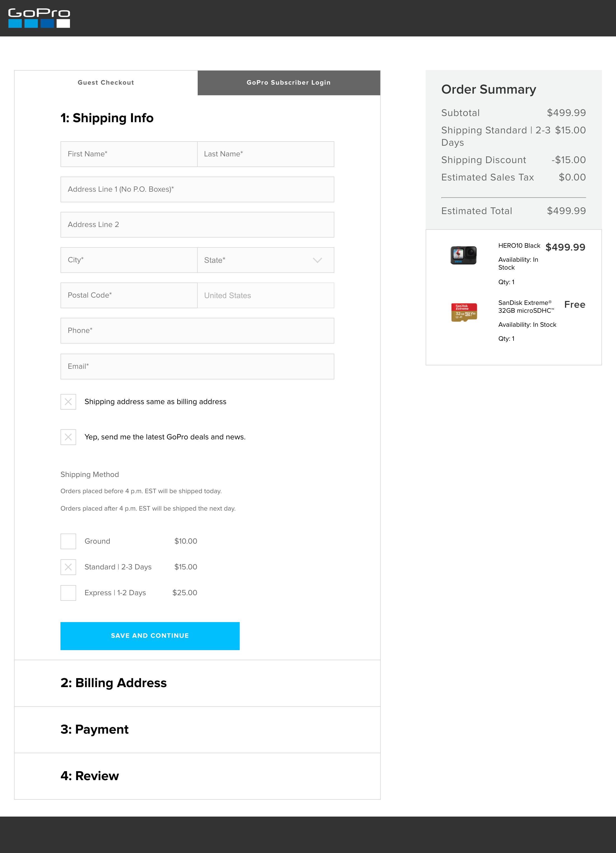The image size is (616, 853).
Task: Click the Save and Continue button
Action: [150, 636]
